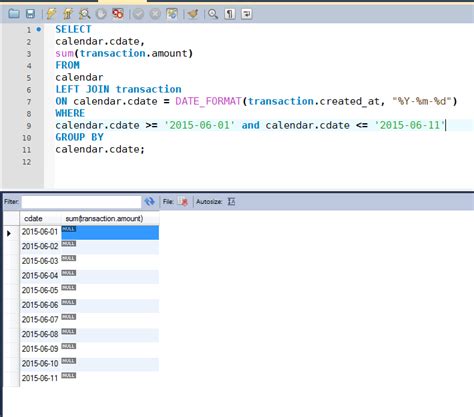Save the SQL script to file
Viewport: 474px width, 417px height.
31,14
